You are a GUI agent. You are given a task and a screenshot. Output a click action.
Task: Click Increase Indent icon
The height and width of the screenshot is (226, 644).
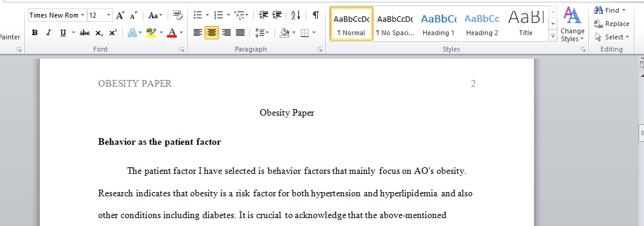(277, 16)
